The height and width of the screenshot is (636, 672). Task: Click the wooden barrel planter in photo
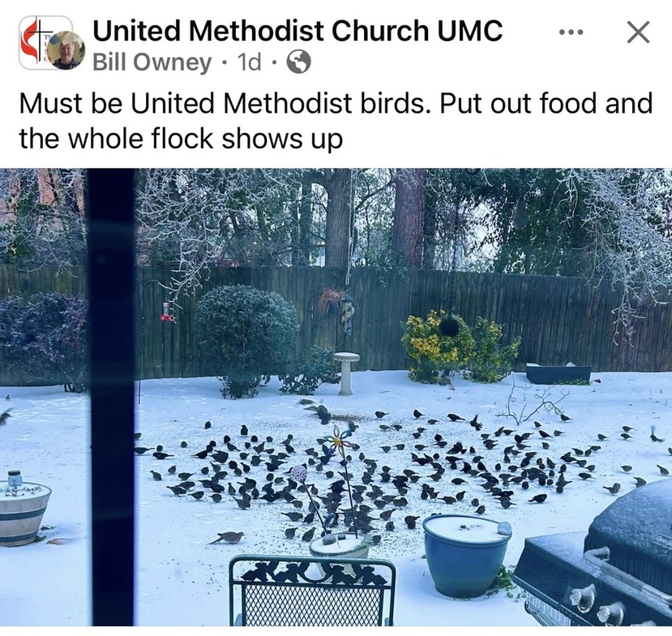pyautogui.click(x=24, y=513)
